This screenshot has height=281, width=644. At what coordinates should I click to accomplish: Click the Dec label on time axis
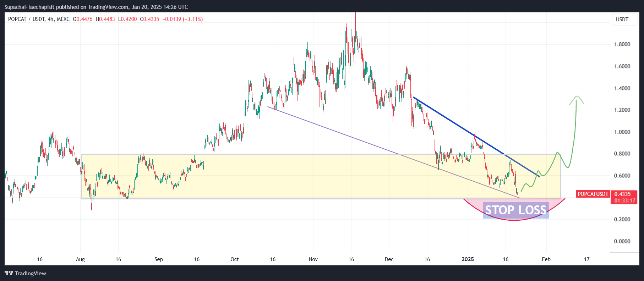click(x=389, y=259)
